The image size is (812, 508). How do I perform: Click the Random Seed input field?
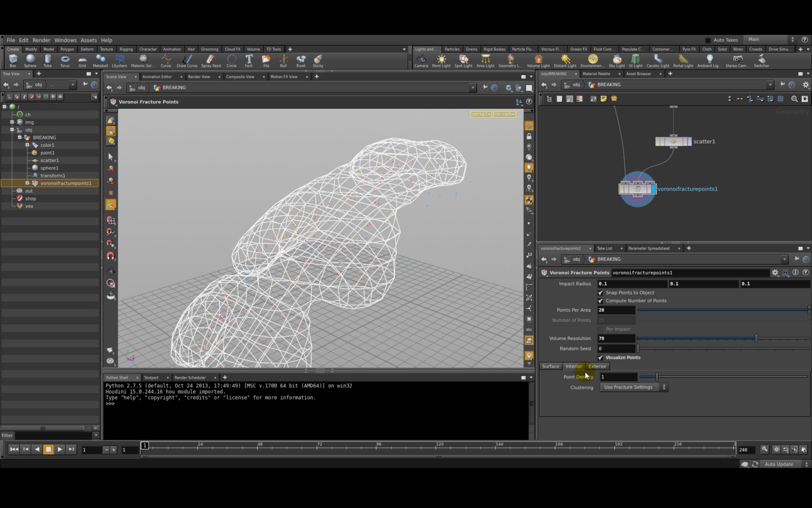click(616, 348)
